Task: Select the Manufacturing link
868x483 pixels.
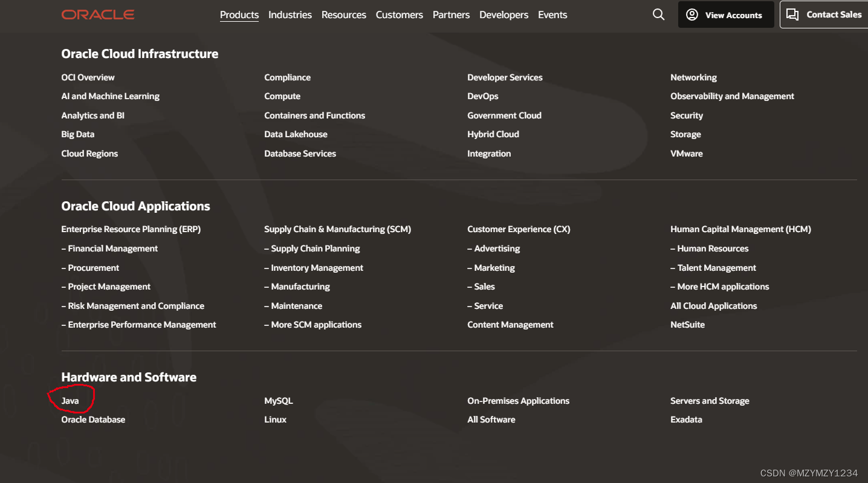Action: pyautogui.click(x=297, y=287)
